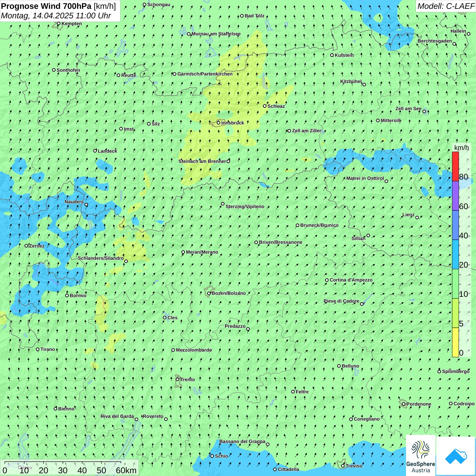The height and width of the screenshot is (476, 476).
Task: Click the Lienz location marker
Action: click(417, 218)
